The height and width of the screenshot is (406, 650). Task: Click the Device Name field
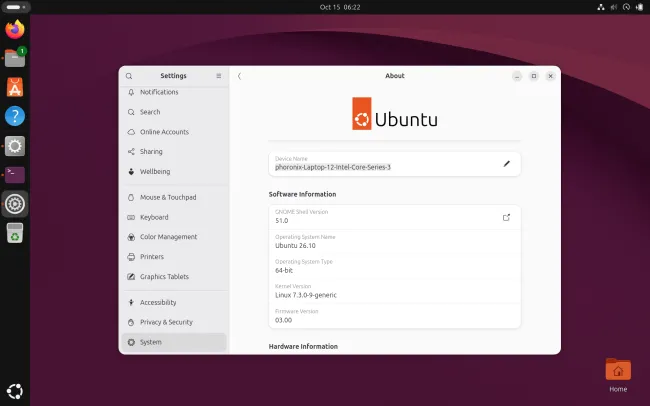395,164
